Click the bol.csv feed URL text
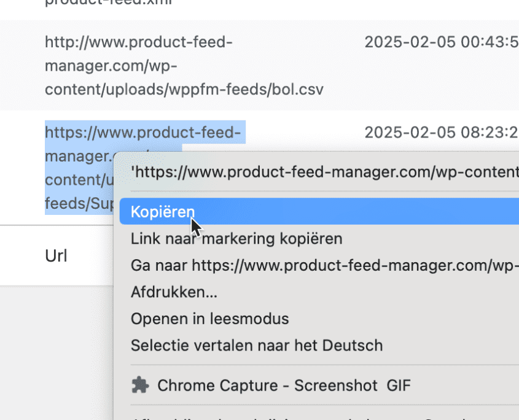 tap(184, 66)
